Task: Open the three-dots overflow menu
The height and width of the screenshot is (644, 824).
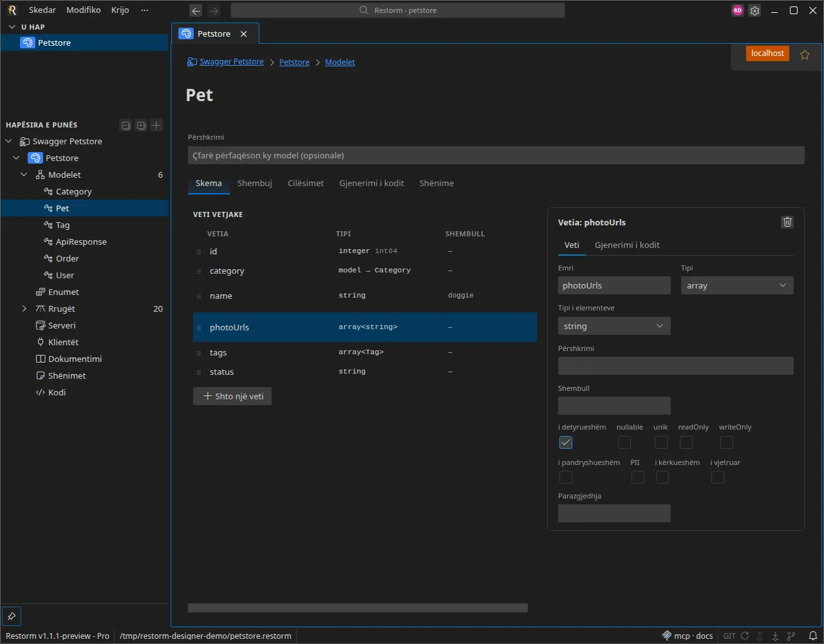Action: [144, 10]
